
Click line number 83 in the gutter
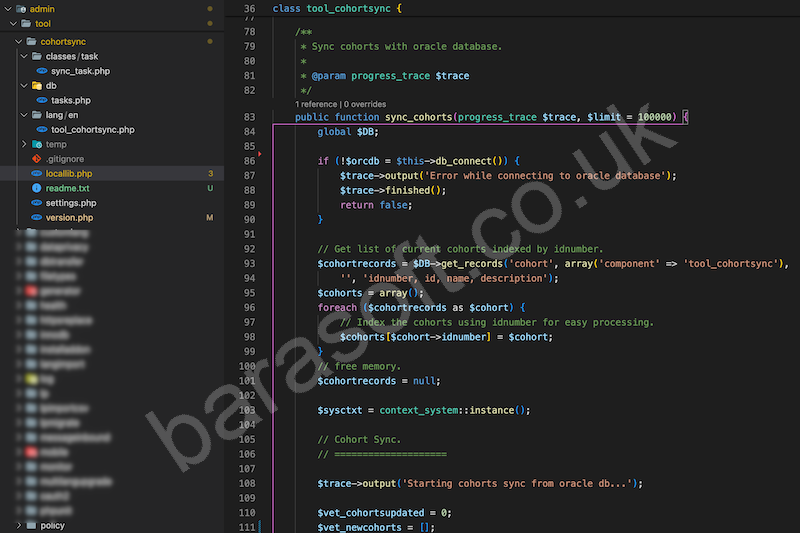click(249, 117)
